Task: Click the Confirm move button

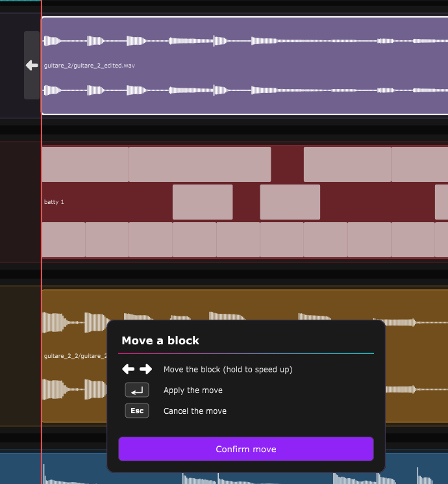Action: click(246, 449)
